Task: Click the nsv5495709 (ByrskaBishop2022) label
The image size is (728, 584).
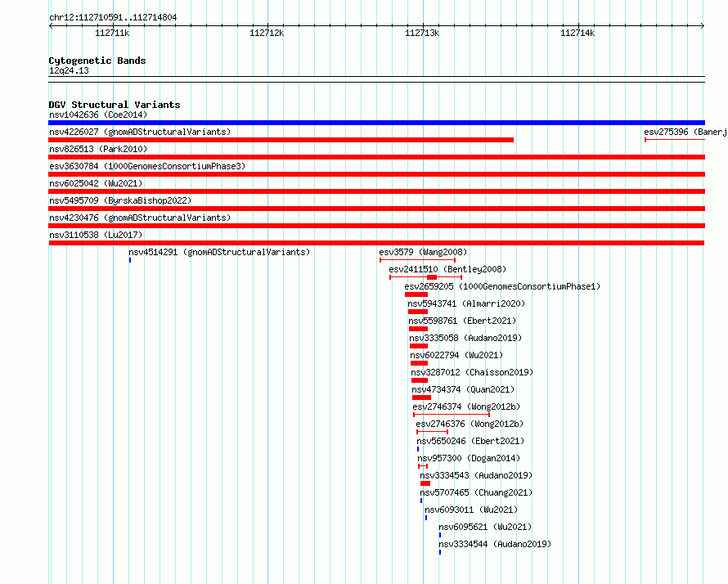Action: click(120, 200)
